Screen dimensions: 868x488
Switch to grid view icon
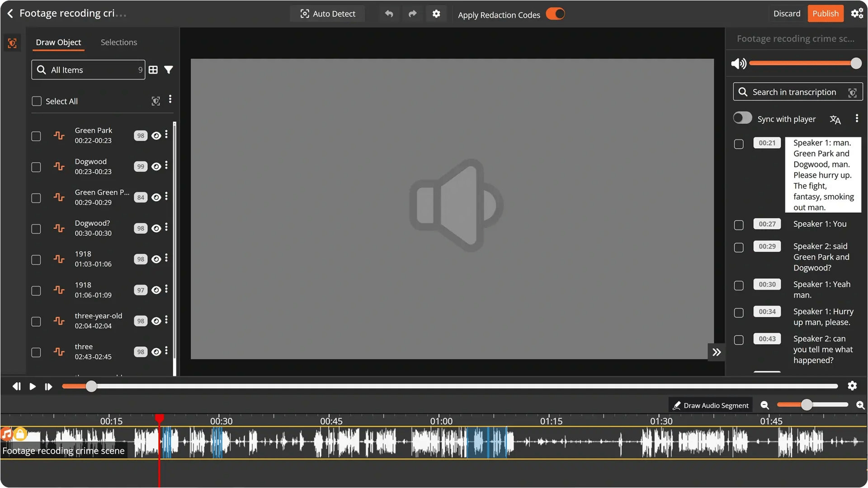pyautogui.click(x=153, y=70)
